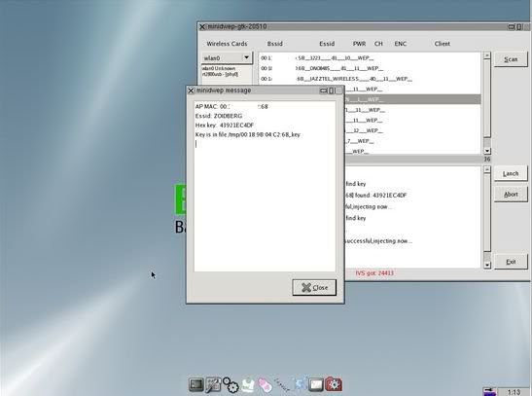Select the highlighted WEP network row

(412, 99)
